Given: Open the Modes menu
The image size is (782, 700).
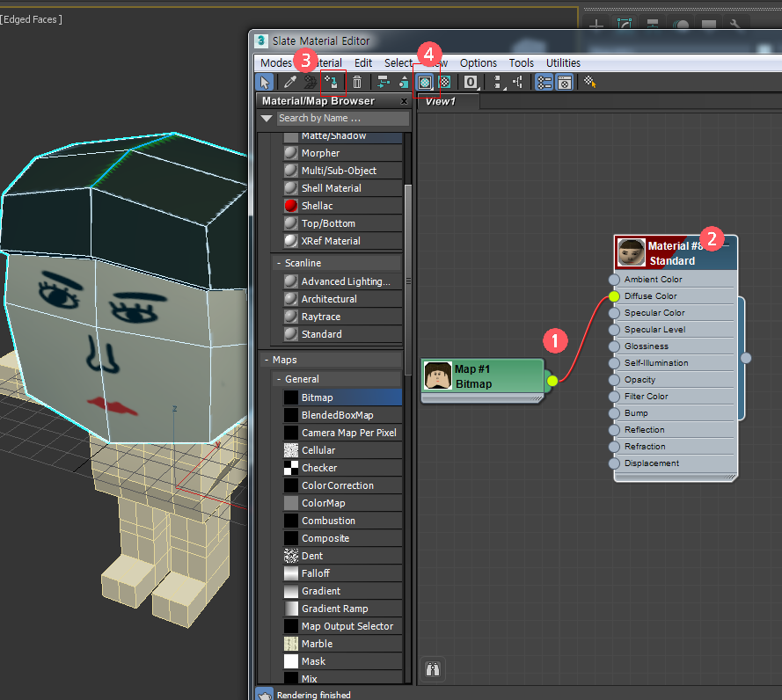Looking at the screenshot, I should tap(276, 62).
